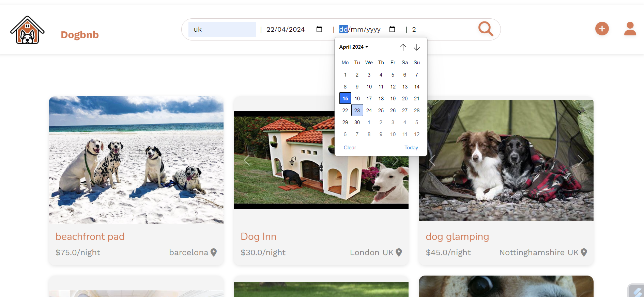This screenshot has width=644, height=297.
Task: Select April 15 in the calendar
Action: (x=345, y=98)
